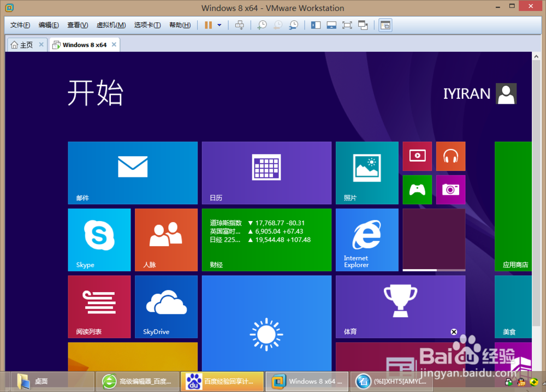Open the 应用商店 store tile
This screenshot has height=392, width=546.
coord(513,206)
